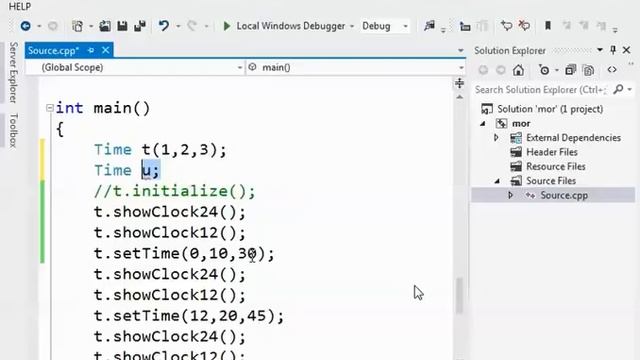Screen dimensions: 640x360
Task: Click the Navigate Backward arrow icon
Action: [26, 26]
